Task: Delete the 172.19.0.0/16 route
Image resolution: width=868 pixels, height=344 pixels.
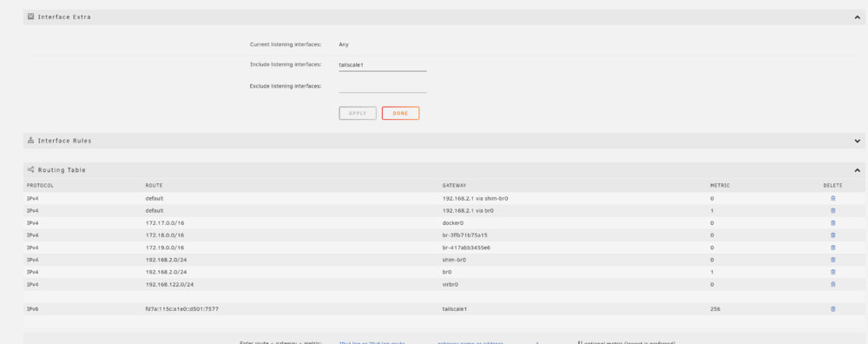Action: click(832, 248)
